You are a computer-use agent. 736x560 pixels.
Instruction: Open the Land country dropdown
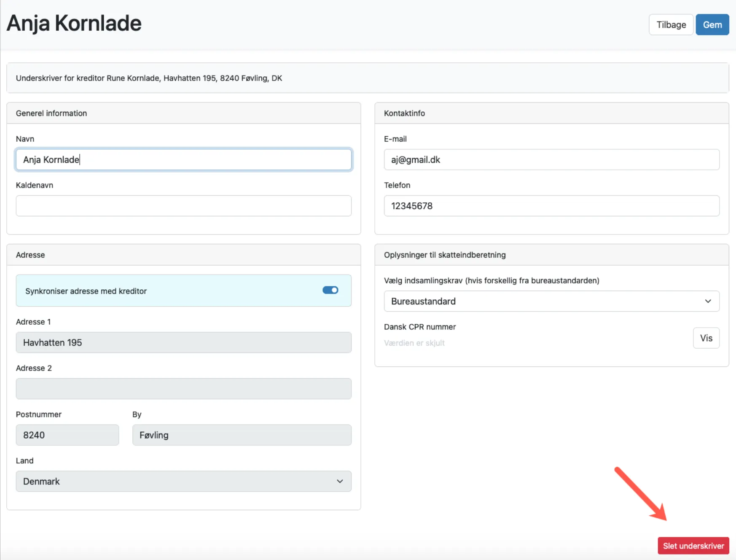183,481
